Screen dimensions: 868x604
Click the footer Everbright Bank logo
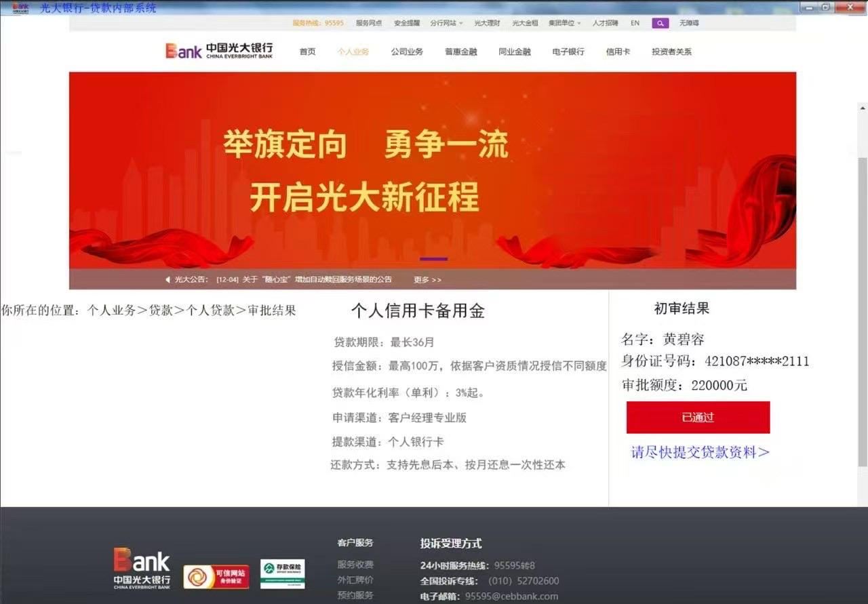click(142, 568)
